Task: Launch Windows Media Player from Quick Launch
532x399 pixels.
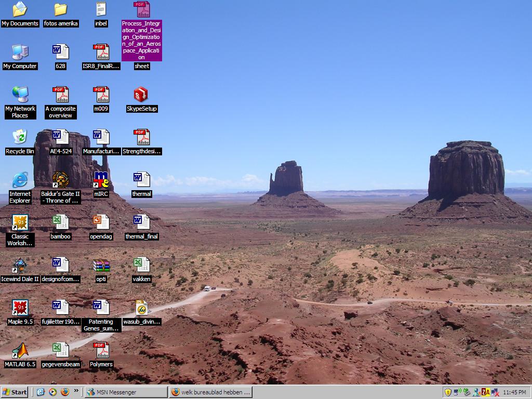Action: coord(52,392)
